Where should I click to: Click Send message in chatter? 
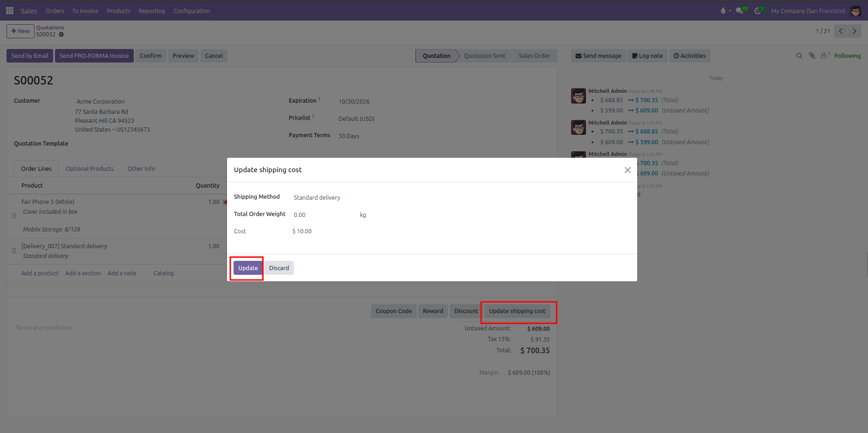click(598, 56)
